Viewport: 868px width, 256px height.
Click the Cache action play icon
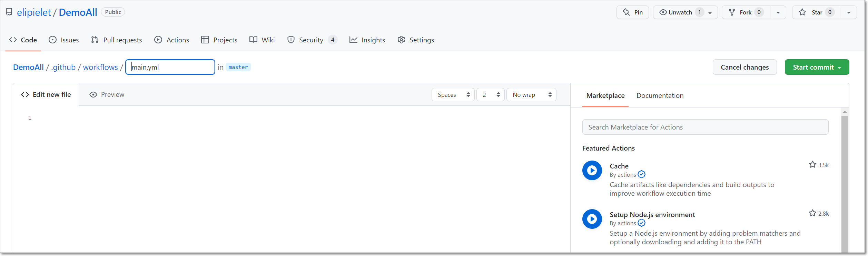point(592,170)
